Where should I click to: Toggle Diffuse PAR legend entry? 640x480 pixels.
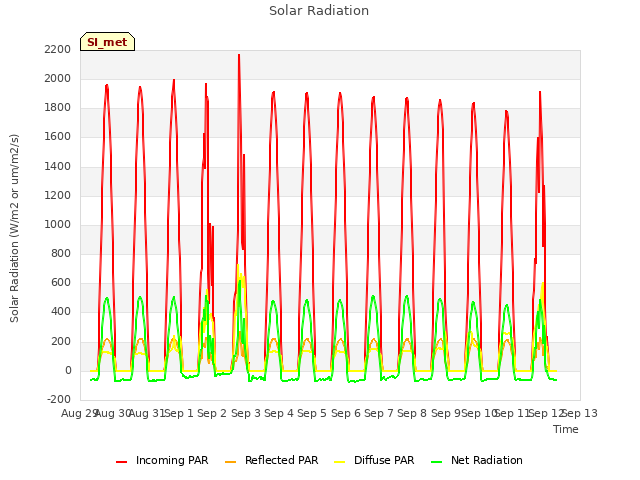[x=374, y=460]
